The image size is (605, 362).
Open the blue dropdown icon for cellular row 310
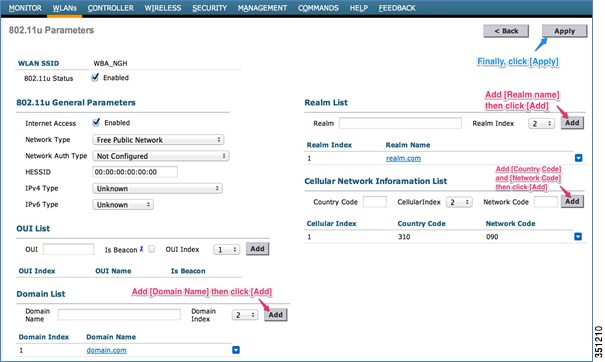click(578, 236)
